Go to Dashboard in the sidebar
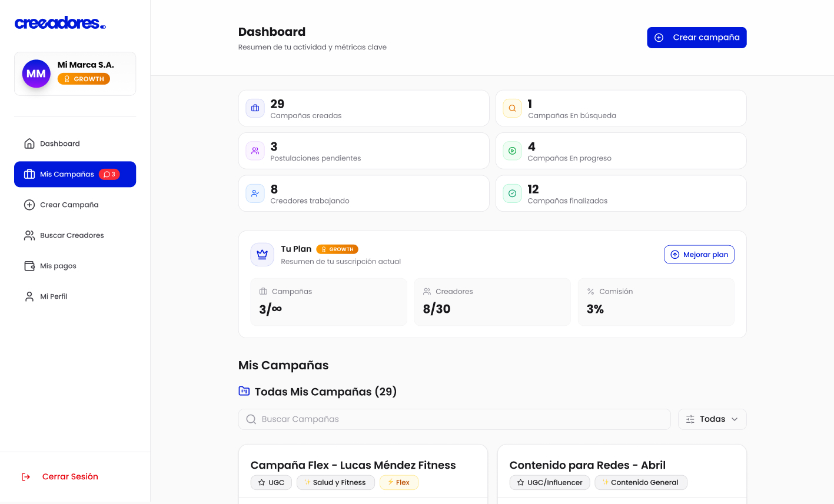 tap(59, 143)
